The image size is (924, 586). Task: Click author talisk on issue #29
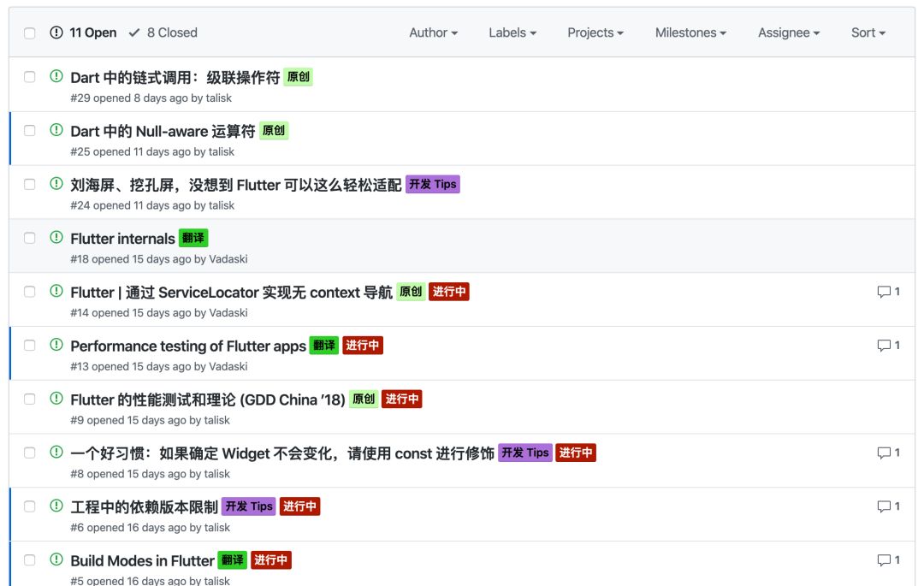219,98
